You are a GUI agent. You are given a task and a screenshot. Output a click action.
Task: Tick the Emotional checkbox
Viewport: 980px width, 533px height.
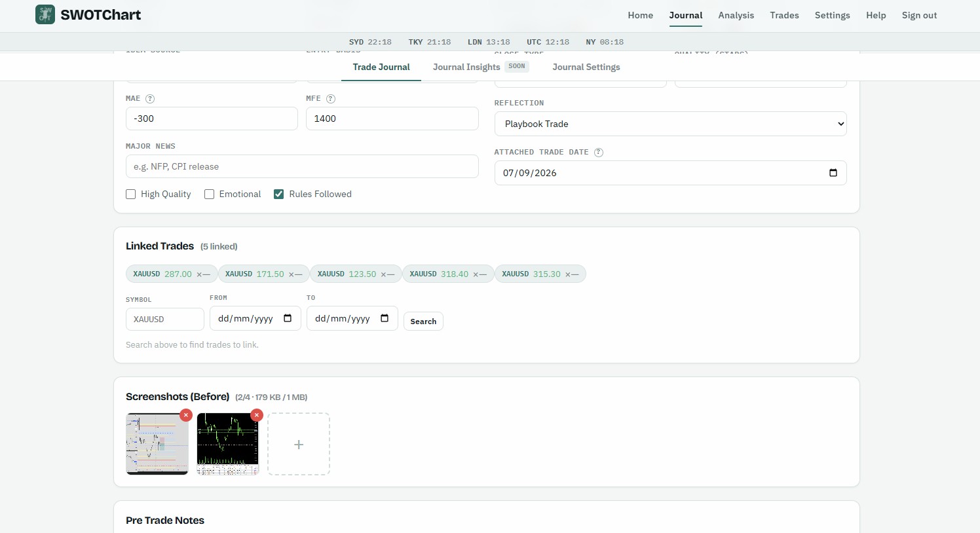[x=210, y=194]
